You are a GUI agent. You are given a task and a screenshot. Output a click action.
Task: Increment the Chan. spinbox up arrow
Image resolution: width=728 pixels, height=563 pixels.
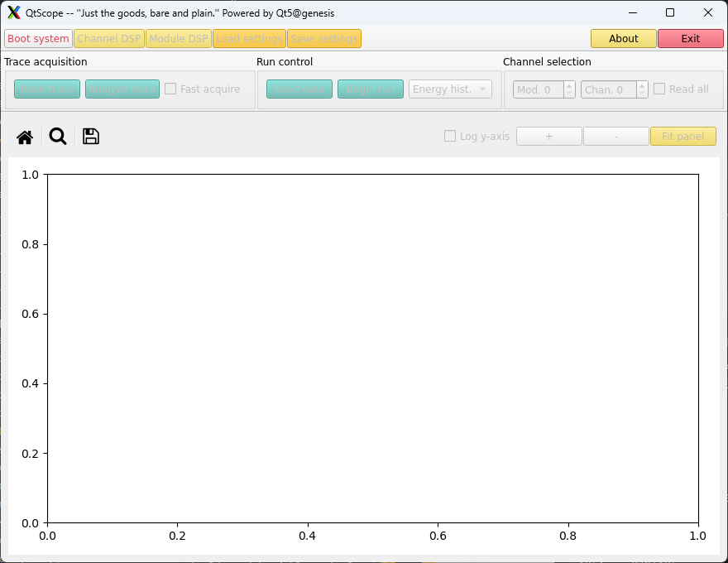click(x=642, y=85)
